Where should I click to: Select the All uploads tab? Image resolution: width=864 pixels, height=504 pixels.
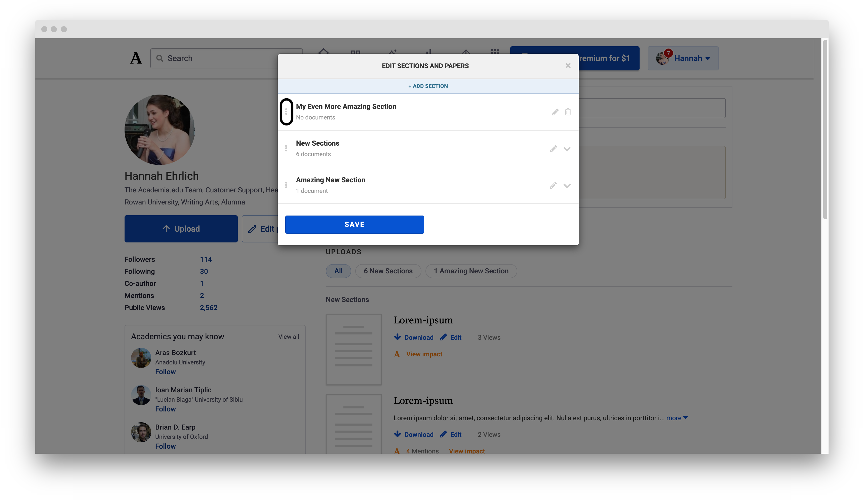338,271
